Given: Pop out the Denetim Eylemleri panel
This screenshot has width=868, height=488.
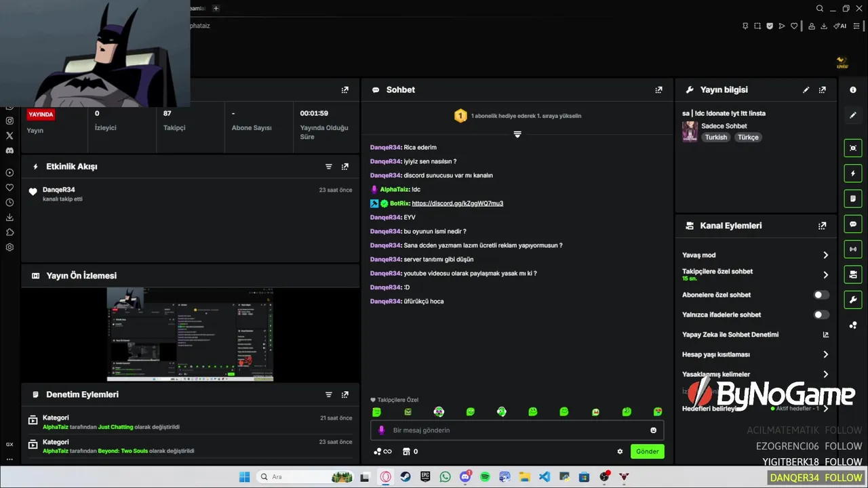Looking at the screenshot, I should pos(345,394).
